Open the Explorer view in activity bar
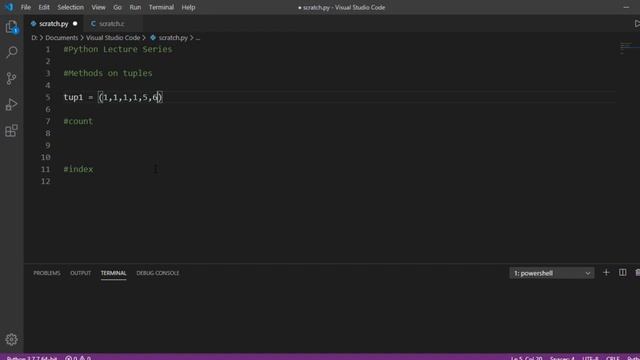This screenshot has height=360, width=640. coord(11,27)
